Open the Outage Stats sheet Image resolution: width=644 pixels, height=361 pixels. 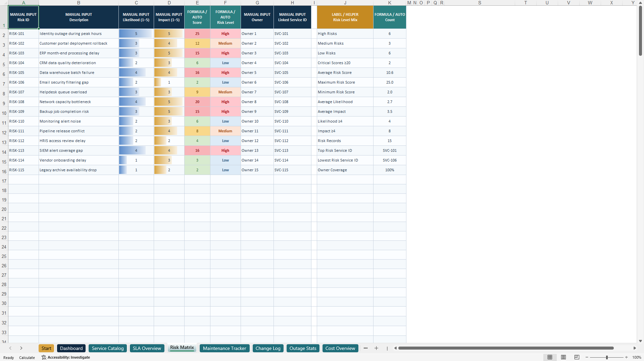303,348
